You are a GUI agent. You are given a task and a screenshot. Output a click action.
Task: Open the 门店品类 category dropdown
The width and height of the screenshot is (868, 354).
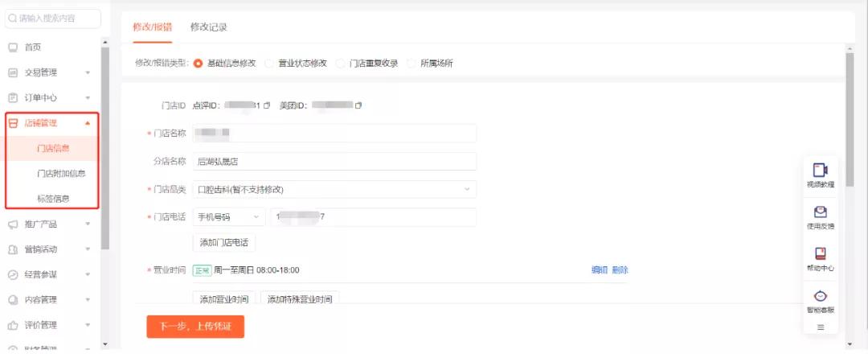(334, 189)
